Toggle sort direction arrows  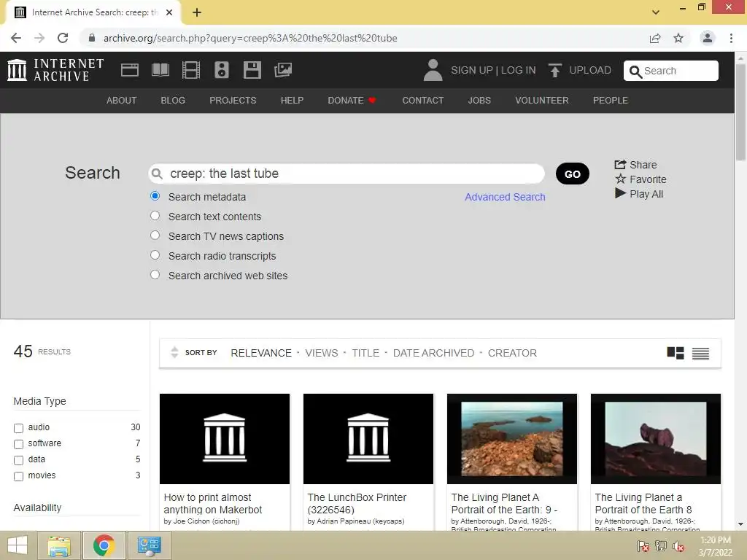pos(174,352)
